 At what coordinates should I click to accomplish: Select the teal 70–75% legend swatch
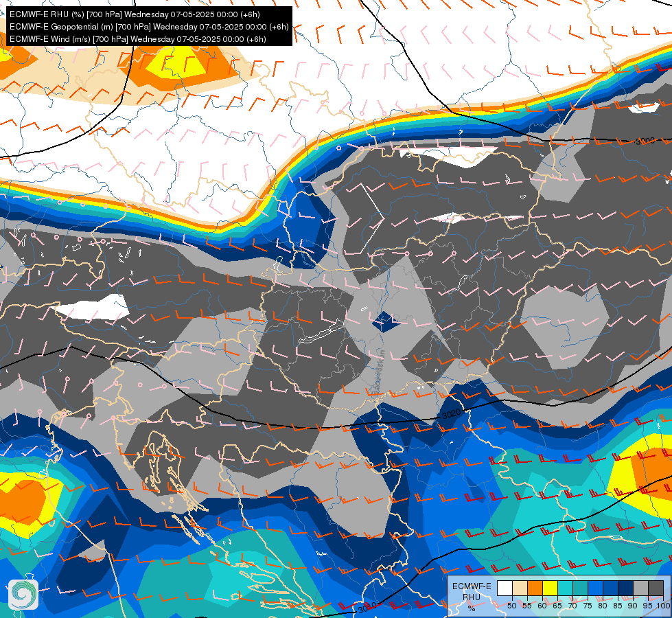click(580, 588)
